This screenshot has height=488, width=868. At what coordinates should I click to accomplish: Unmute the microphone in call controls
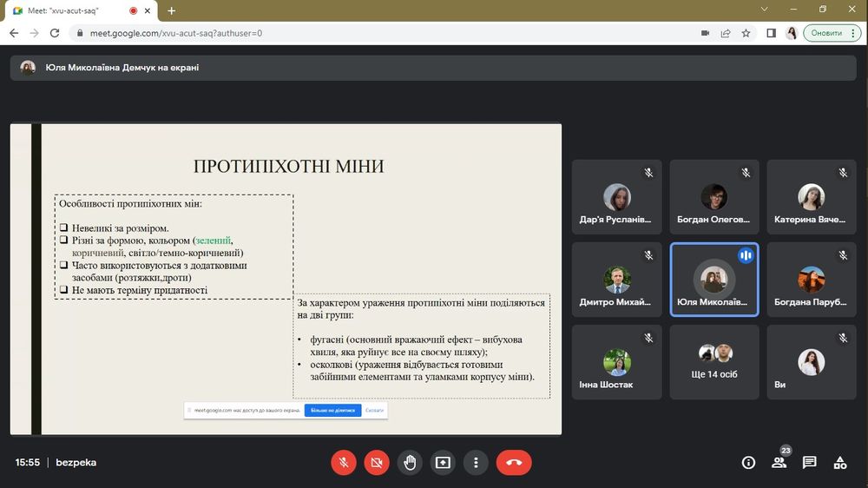point(344,463)
